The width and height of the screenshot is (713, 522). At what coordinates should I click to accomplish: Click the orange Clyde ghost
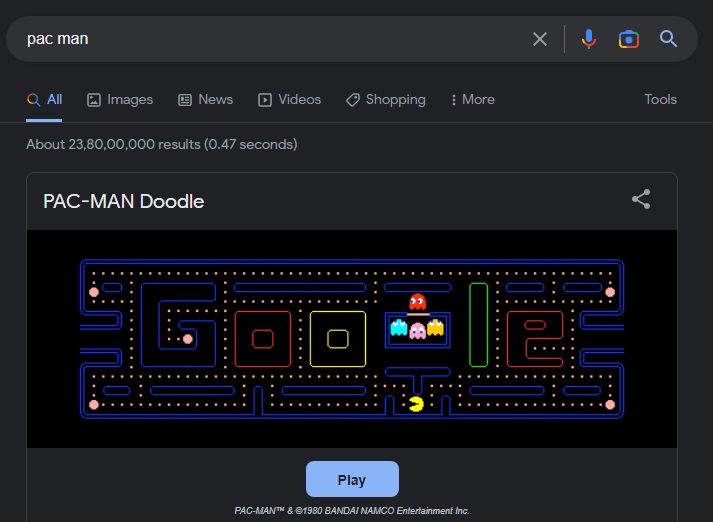tap(435, 327)
